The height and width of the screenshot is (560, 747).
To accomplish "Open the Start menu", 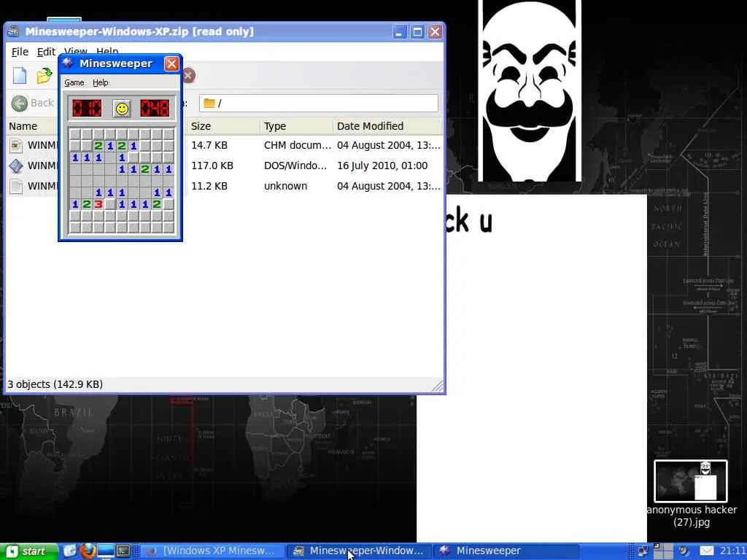I will point(28,551).
